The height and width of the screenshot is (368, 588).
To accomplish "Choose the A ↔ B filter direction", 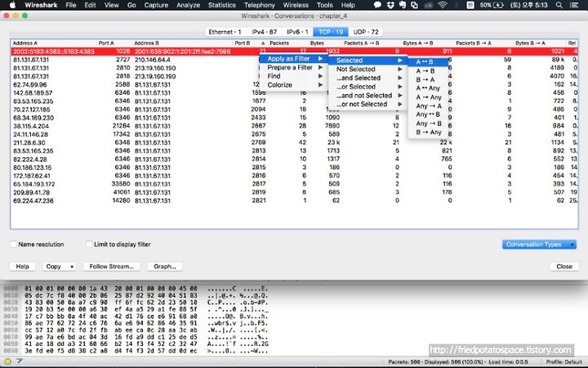I will tap(428, 62).
